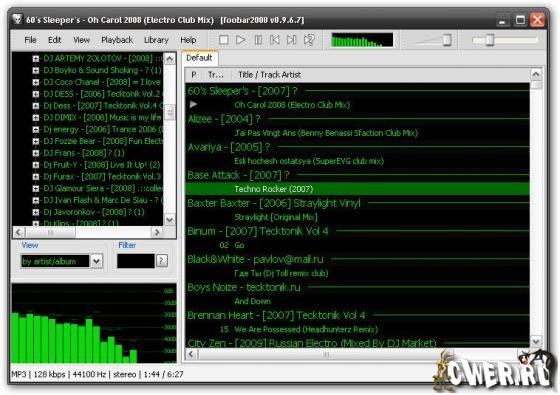560x395 pixels.
Task: Select track '02 Go'
Action: click(x=357, y=245)
